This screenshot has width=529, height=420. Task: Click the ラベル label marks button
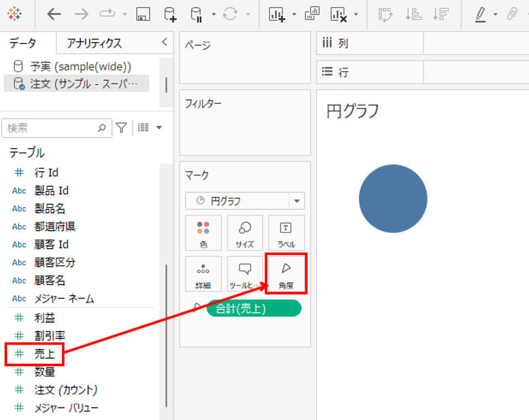(x=287, y=233)
